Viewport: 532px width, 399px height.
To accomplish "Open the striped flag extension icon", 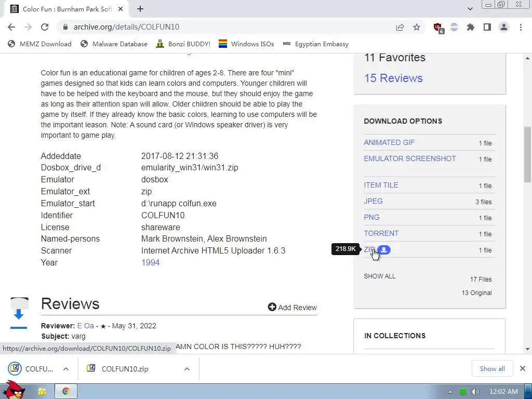I will [x=454, y=27].
